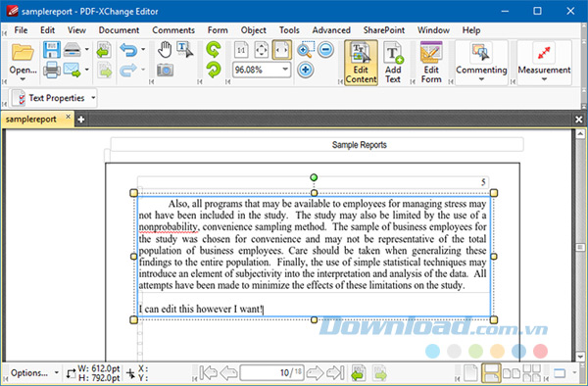Open the Edit menu

coord(48,30)
